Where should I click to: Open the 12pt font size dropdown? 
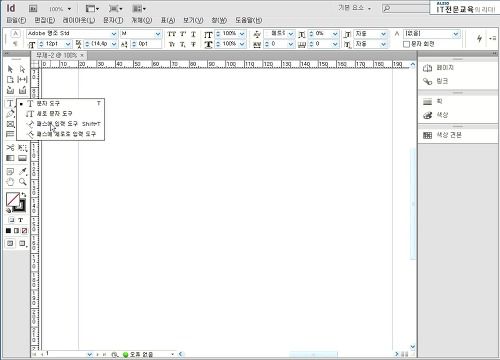coord(68,44)
